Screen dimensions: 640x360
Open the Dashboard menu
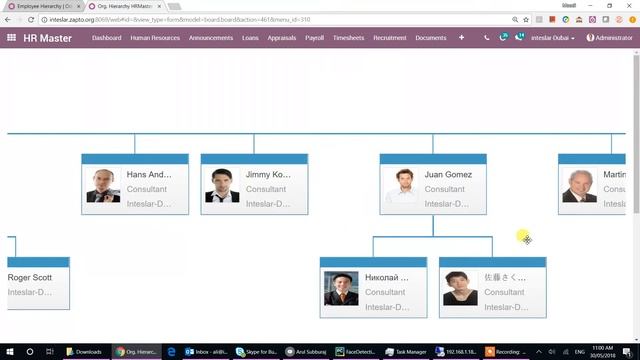pyautogui.click(x=107, y=38)
